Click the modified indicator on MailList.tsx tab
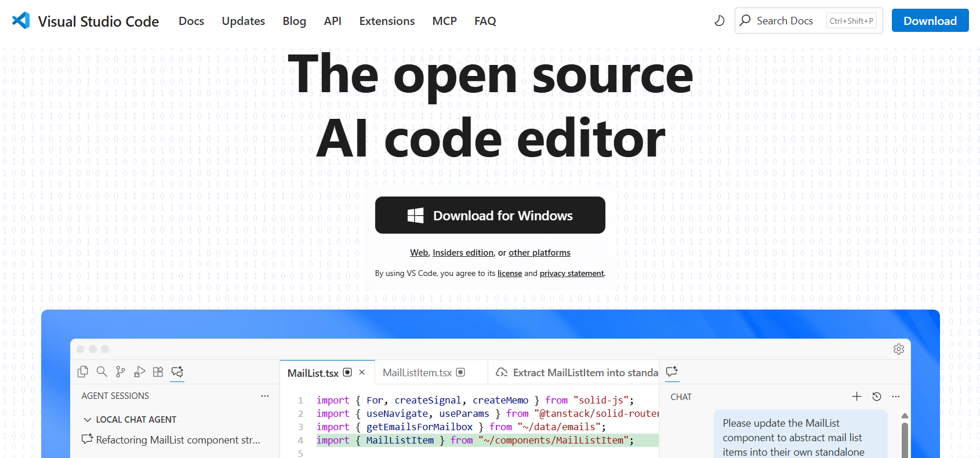This screenshot has width=980, height=458. (347, 372)
